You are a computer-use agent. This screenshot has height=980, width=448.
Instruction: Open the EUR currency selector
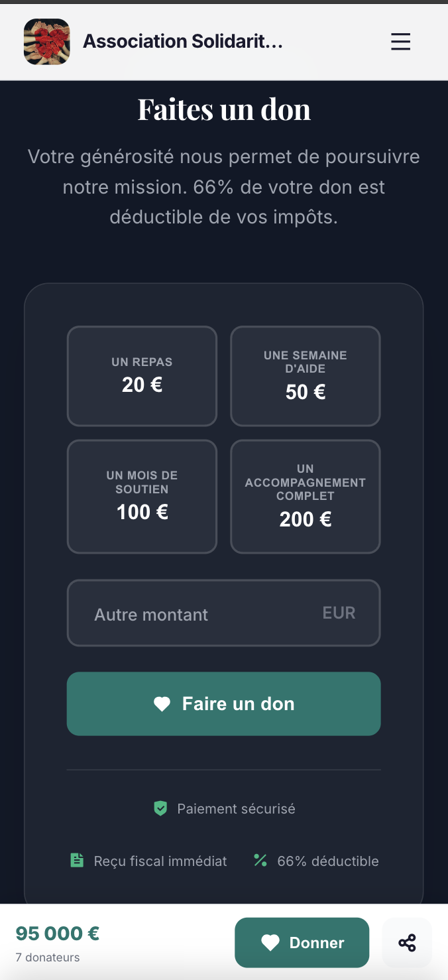[x=339, y=613]
